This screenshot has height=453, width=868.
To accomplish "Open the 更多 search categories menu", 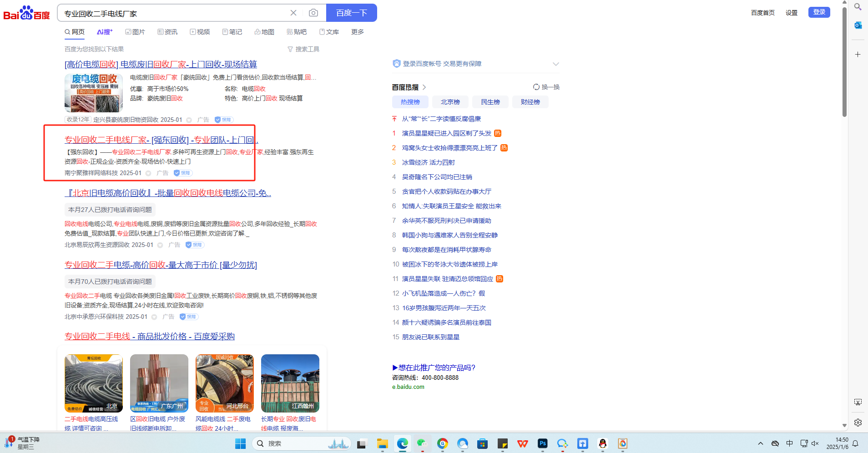I will 357,32.
